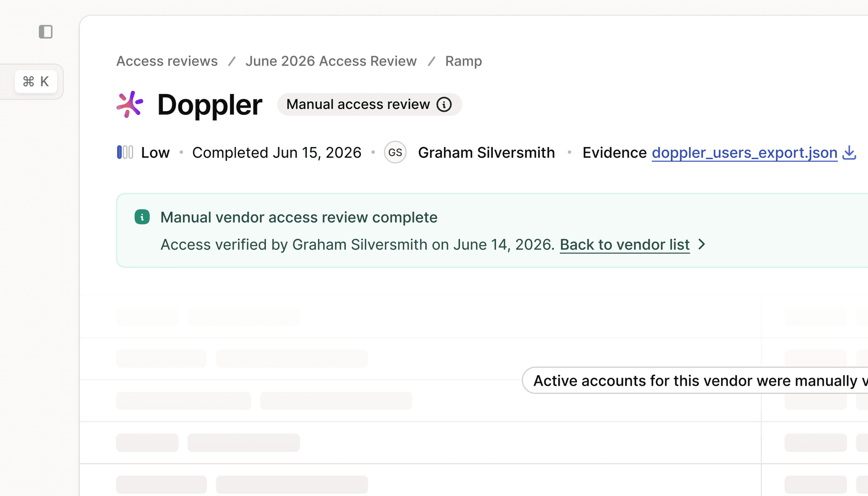Open the ⌘K command search
The image size is (868, 496).
36,81
